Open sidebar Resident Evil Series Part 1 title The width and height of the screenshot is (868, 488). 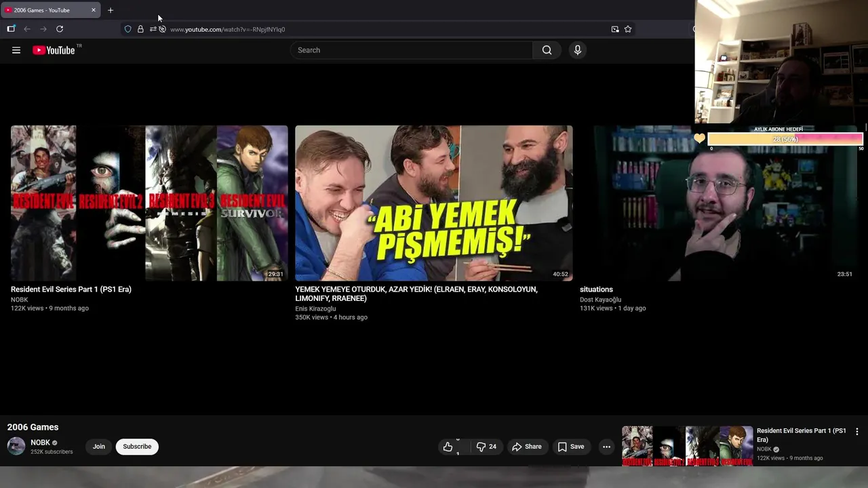click(x=801, y=435)
